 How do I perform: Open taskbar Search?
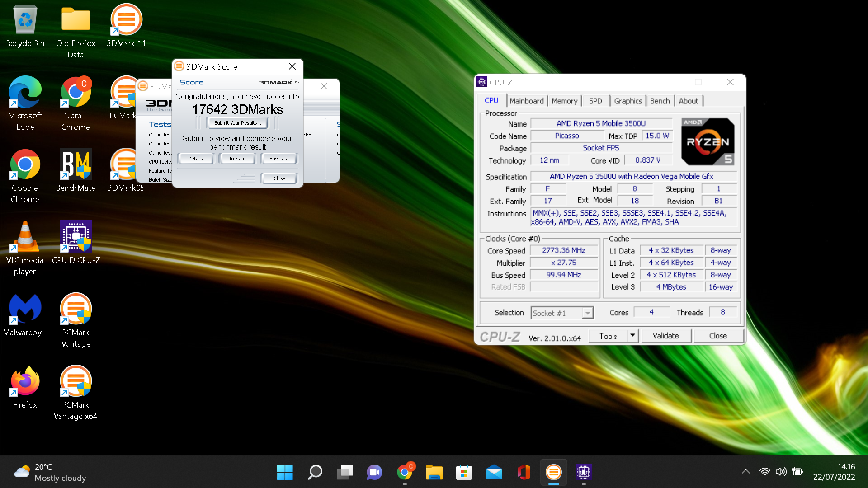point(315,472)
